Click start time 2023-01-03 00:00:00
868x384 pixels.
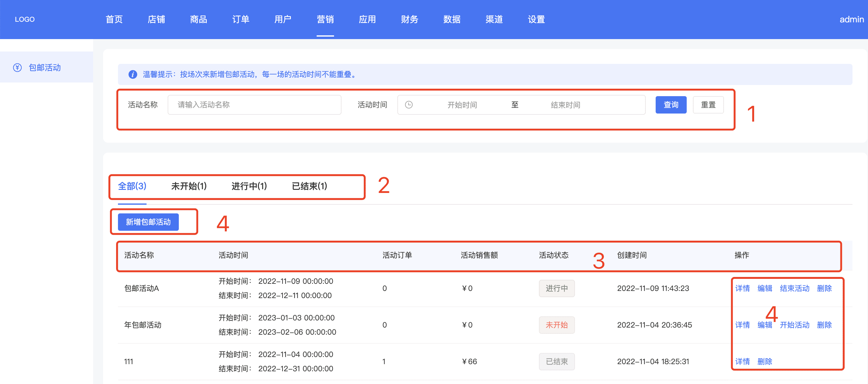(x=296, y=318)
